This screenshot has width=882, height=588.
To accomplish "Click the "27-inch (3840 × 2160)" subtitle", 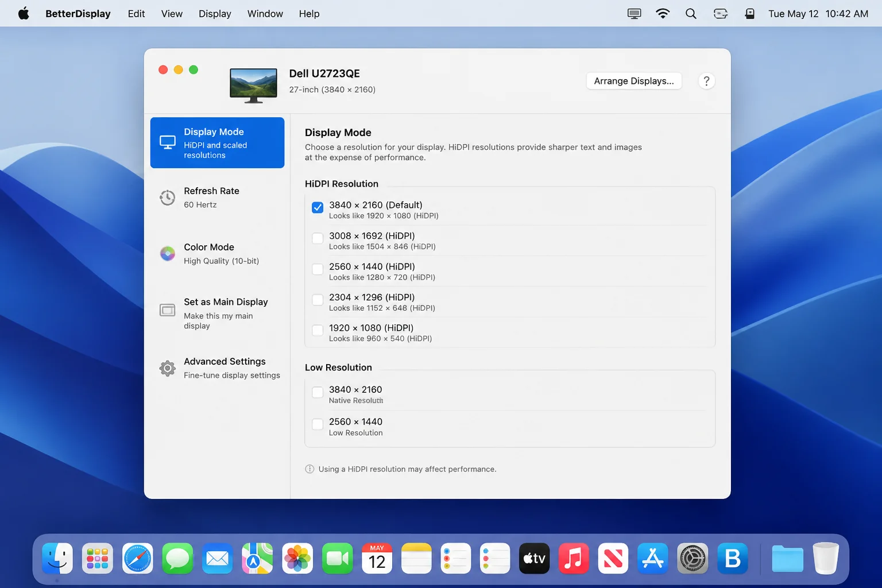I will click(332, 90).
